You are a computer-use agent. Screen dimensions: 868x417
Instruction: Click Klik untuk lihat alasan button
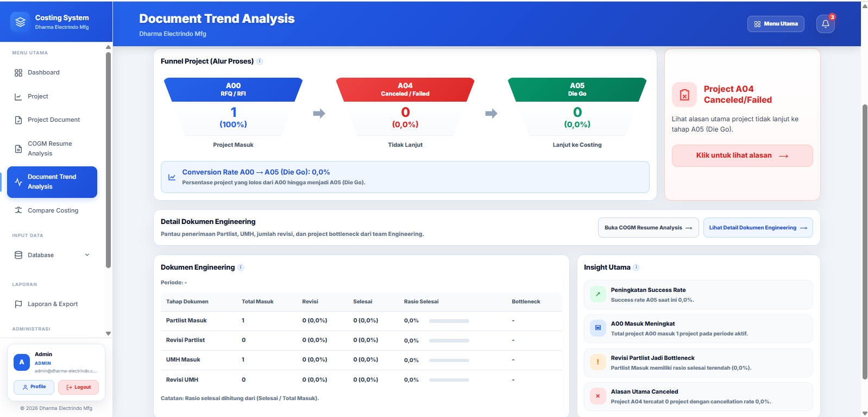click(x=742, y=155)
